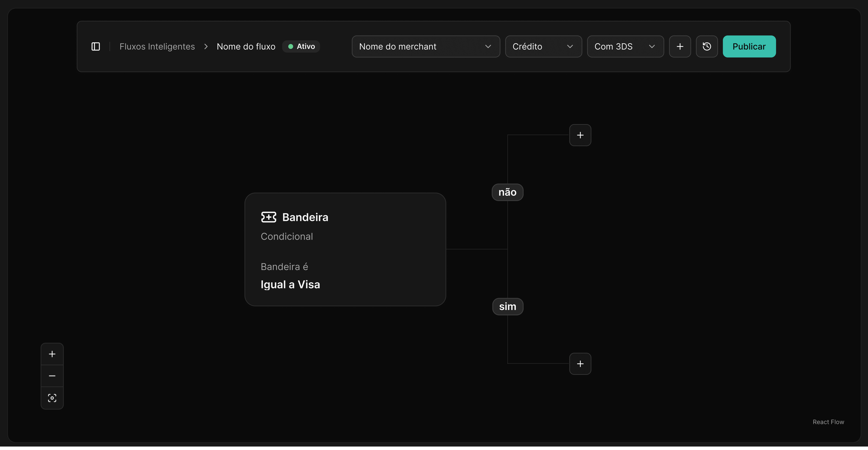Add a node on the não branch

tap(580, 135)
